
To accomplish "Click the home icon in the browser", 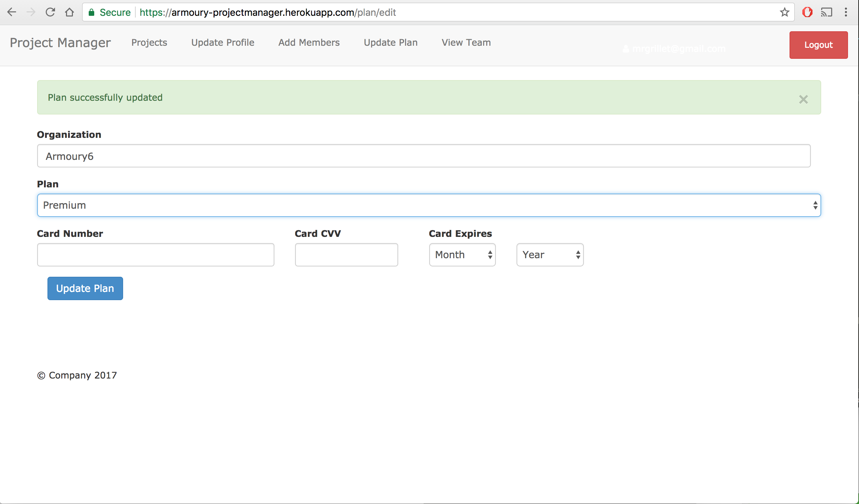I will pos(69,12).
